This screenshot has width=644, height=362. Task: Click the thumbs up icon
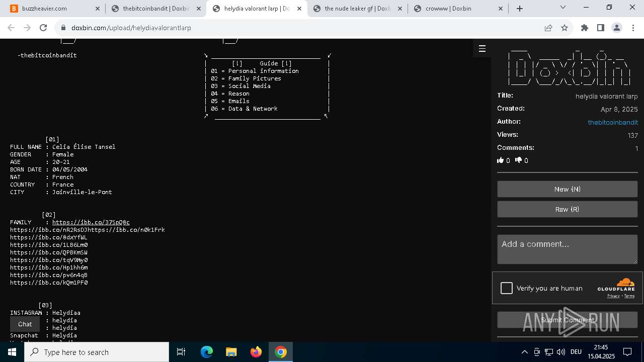[501, 160]
